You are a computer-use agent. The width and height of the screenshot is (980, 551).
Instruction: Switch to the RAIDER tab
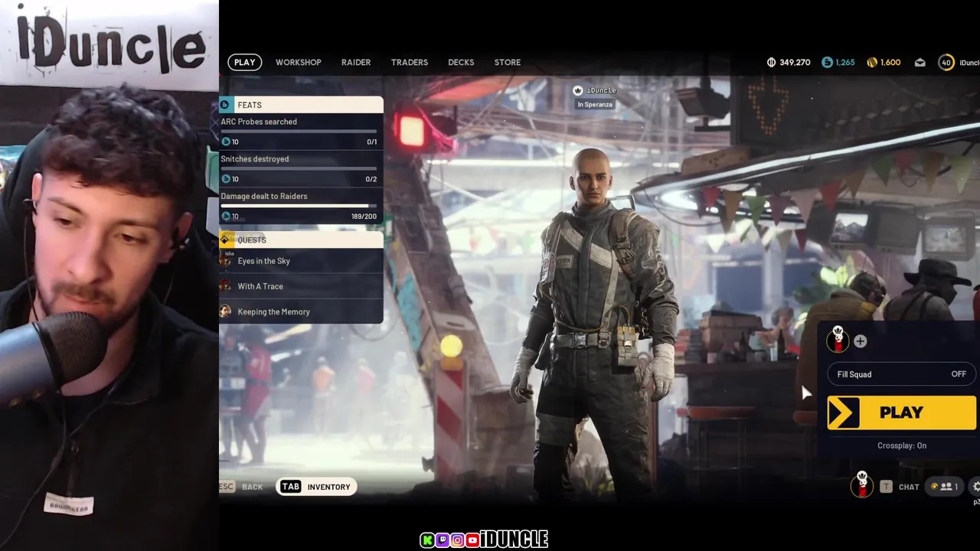(x=356, y=62)
